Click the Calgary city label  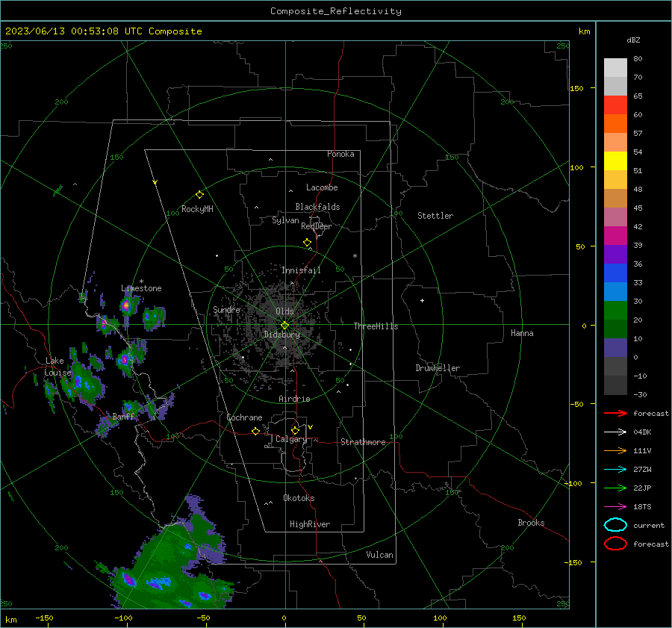(291, 439)
